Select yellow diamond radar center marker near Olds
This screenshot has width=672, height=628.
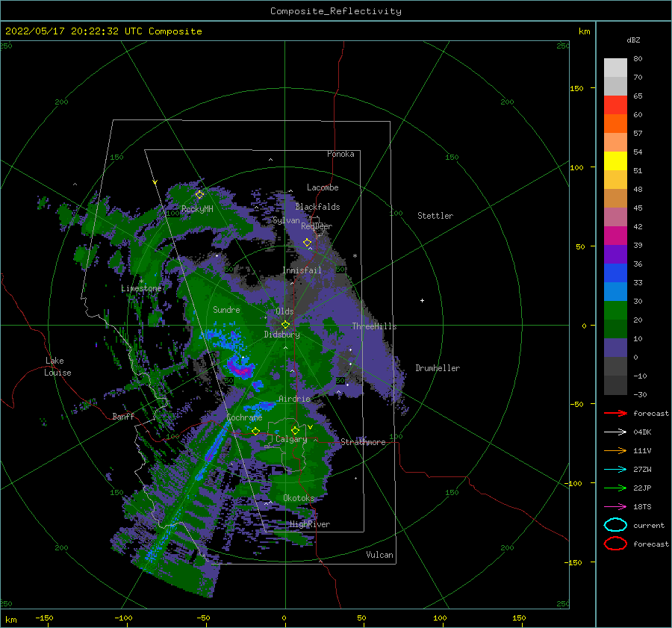click(x=285, y=325)
